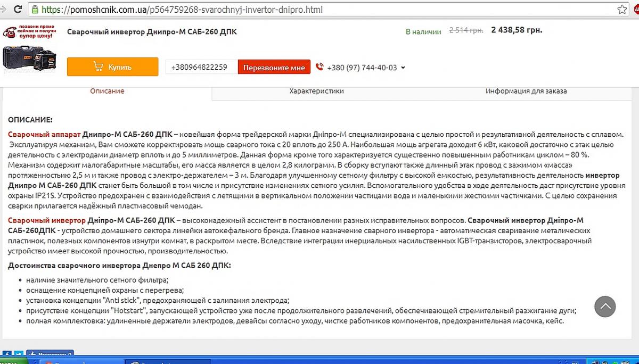Image resolution: width=639 pixels, height=364 pixels.
Task: Click the browser reload icon
Action: (x=18, y=10)
